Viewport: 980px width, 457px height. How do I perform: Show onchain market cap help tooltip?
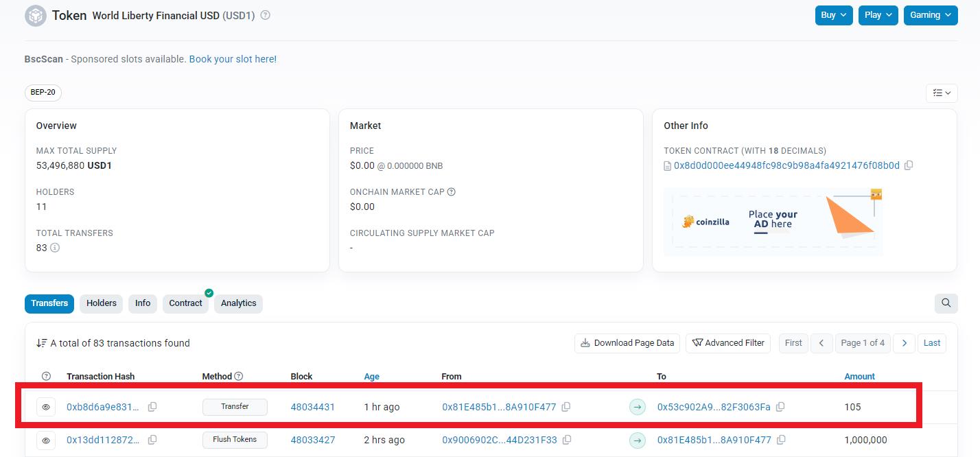(x=452, y=192)
